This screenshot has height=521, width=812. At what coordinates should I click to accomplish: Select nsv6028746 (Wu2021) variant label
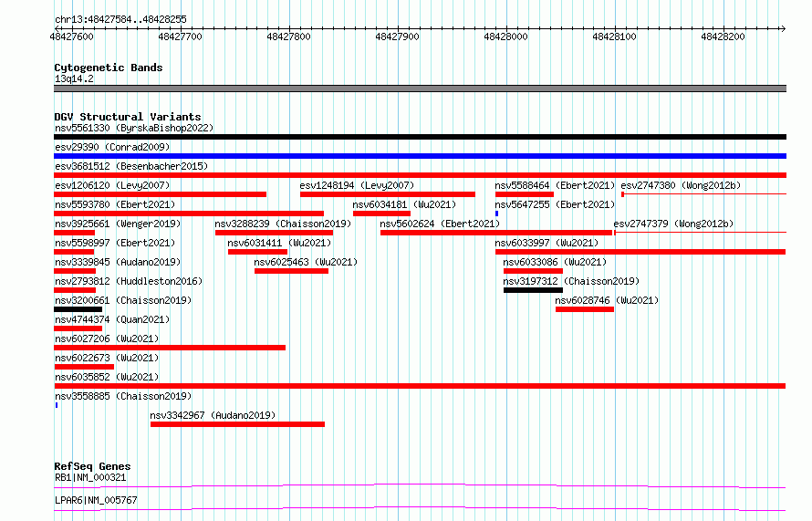click(607, 300)
